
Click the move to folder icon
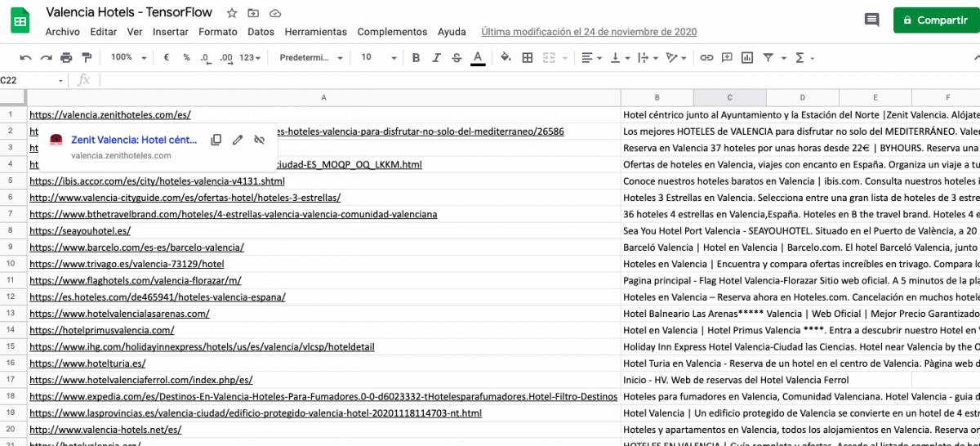point(253,13)
